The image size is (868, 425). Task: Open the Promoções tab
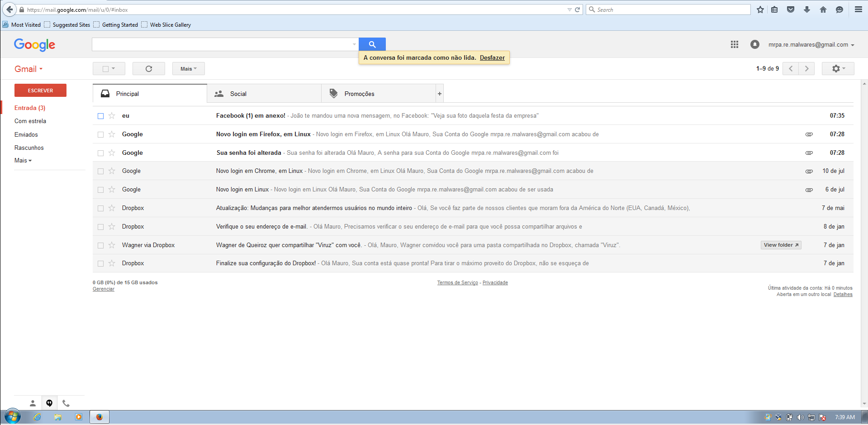(360, 93)
